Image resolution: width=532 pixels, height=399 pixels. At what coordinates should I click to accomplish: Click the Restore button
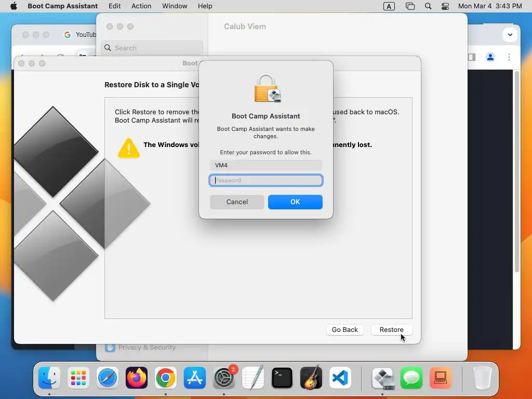[x=392, y=330]
